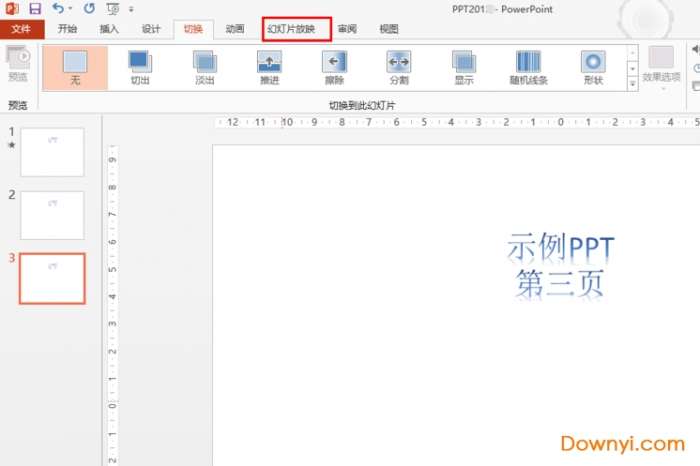Apply the 擦除 (Wipe) transition
The image size is (700, 466).
(x=334, y=66)
